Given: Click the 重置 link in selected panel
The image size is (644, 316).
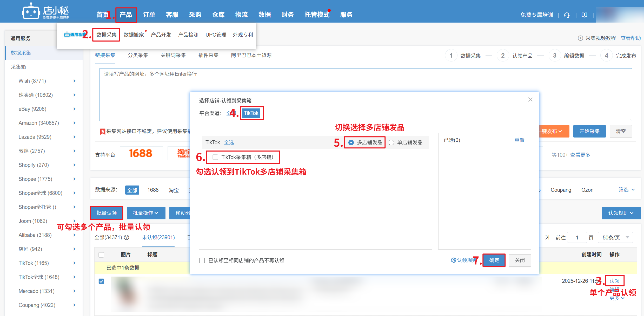Looking at the screenshot, I should pyautogui.click(x=519, y=140).
